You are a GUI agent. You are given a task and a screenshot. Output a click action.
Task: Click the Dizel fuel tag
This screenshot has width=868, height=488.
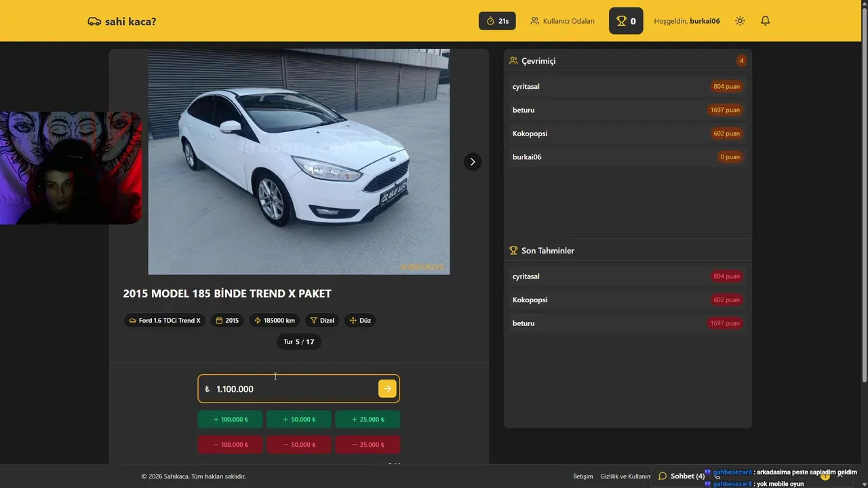click(x=322, y=321)
